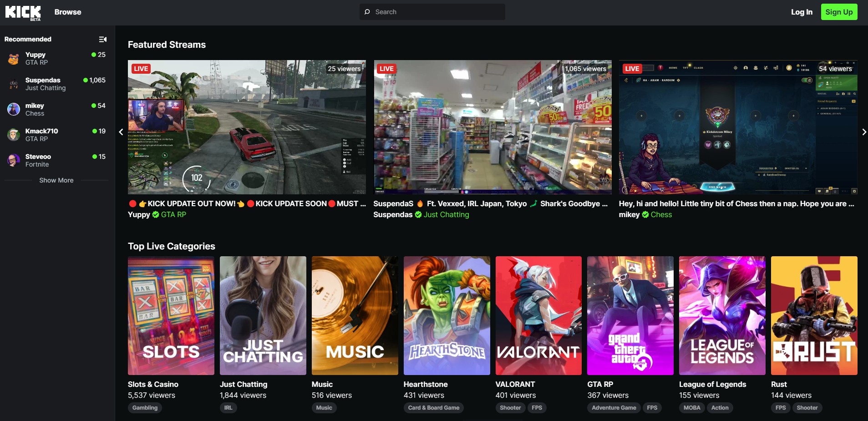Type in the Search field
The width and height of the screenshot is (868, 421).
click(437, 12)
